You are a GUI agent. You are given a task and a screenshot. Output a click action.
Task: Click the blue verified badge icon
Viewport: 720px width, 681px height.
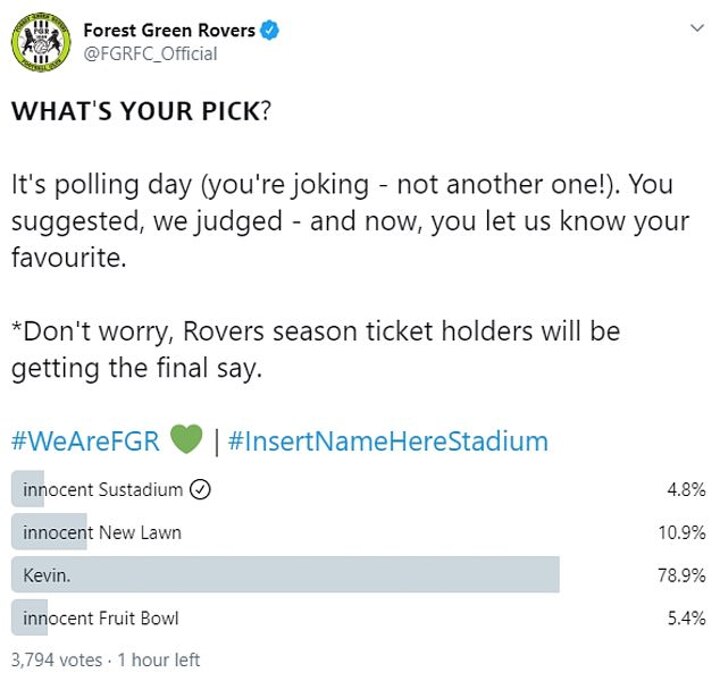pyautogui.click(x=270, y=31)
